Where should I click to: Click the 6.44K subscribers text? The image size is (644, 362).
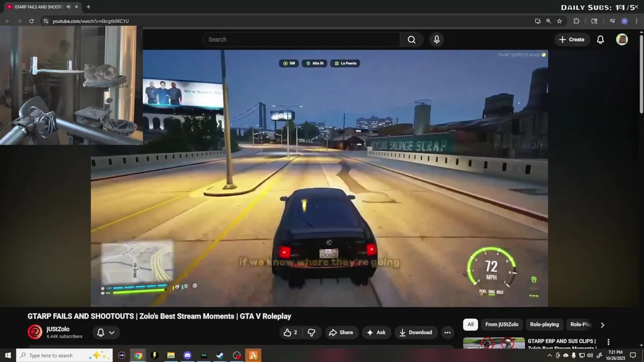(64, 336)
